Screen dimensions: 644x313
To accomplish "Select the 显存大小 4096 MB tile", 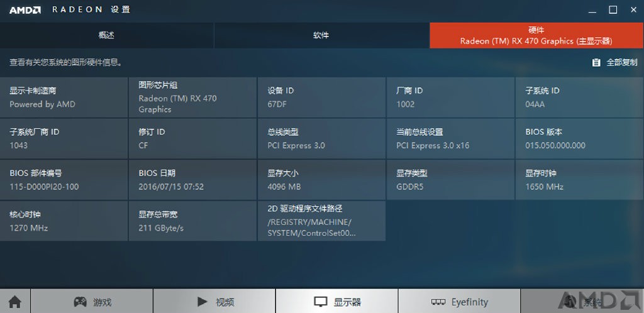I will pyautogui.click(x=321, y=180).
